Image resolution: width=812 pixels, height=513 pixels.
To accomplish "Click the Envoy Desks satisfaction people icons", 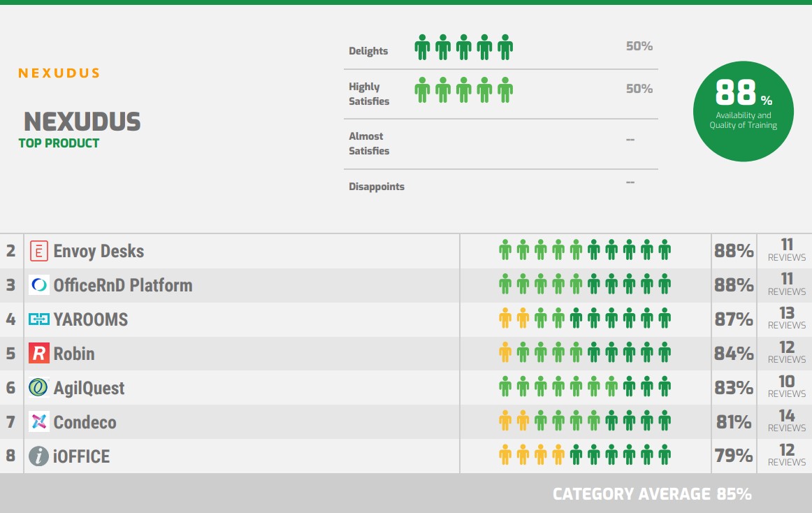I will pos(585,250).
